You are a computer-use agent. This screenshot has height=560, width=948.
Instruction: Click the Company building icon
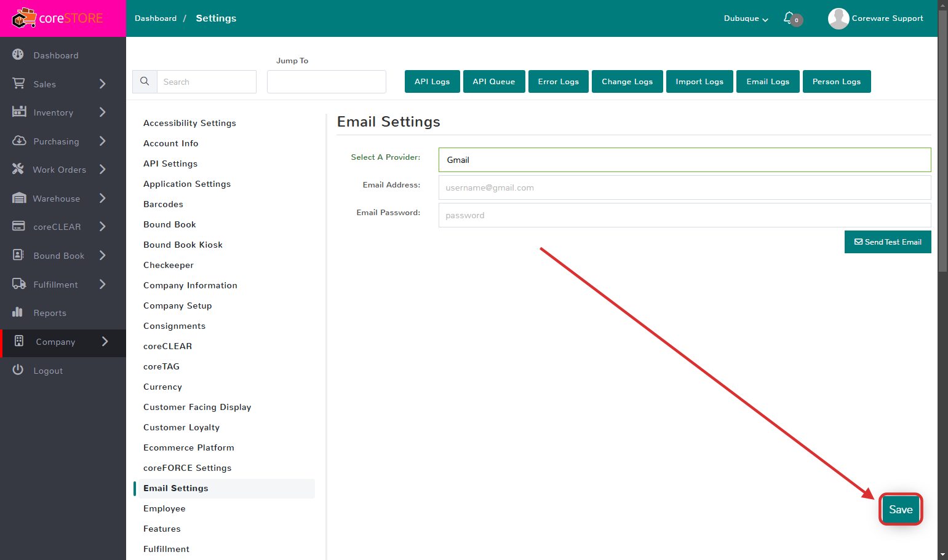pos(19,341)
